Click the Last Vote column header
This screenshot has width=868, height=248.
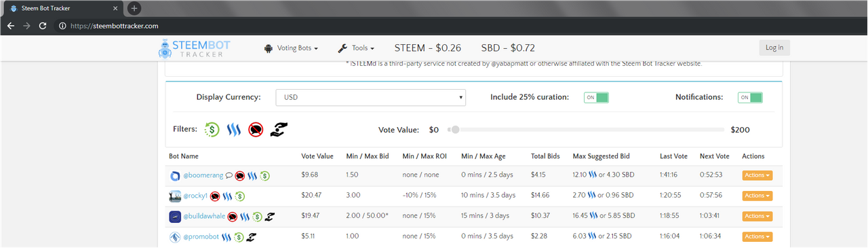(x=674, y=156)
